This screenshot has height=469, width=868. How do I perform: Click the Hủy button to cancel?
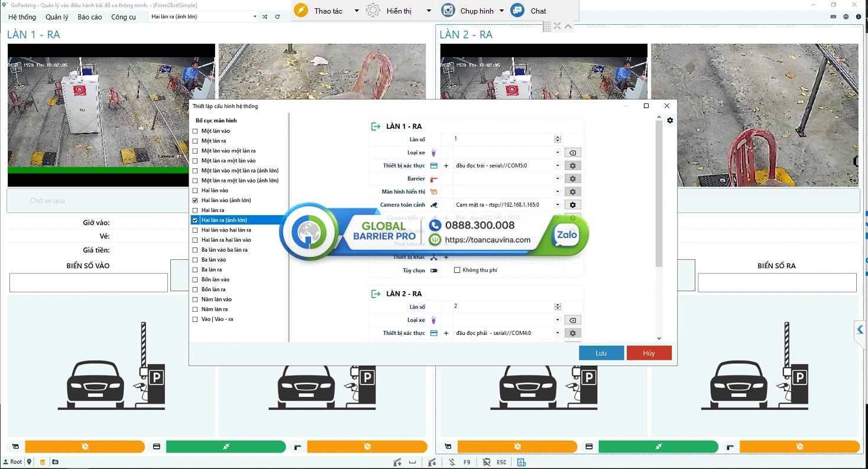[x=649, y=353]
